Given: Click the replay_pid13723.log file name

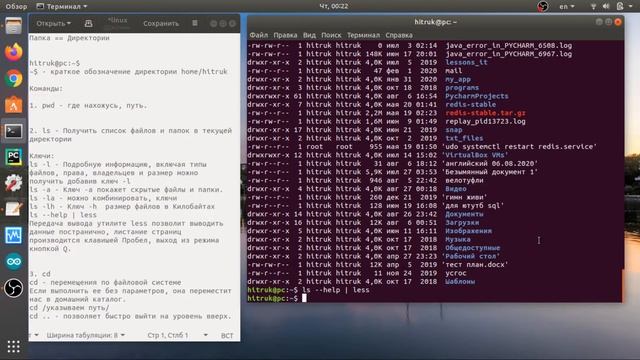Looking at the screenshot, I should (485, 121).
